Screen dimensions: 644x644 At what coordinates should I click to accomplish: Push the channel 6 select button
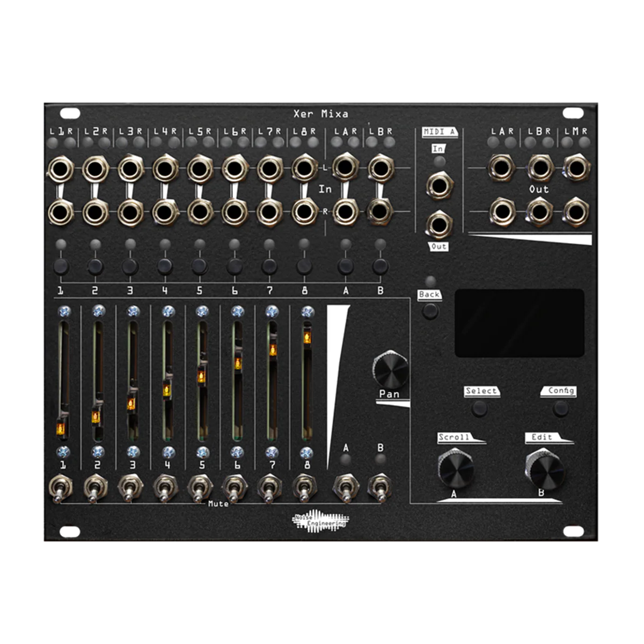(235, 266)
